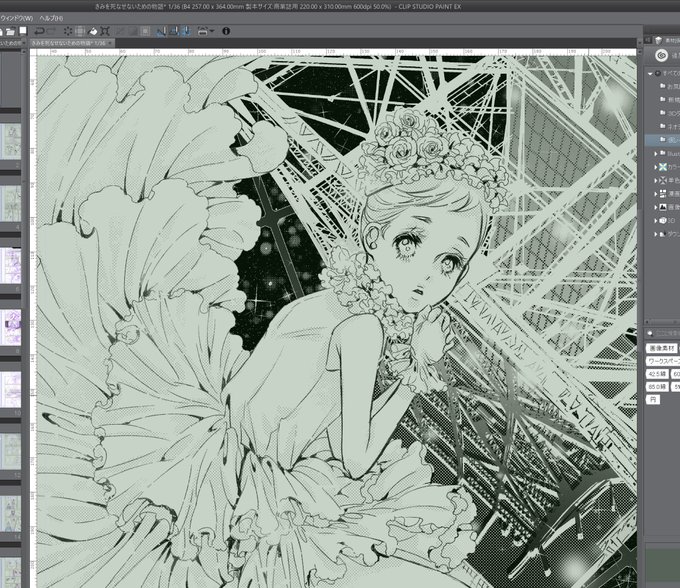Screen dimensions: 680x588
Task: Click the CLIP STUDIO info icon
Action: 226,31
